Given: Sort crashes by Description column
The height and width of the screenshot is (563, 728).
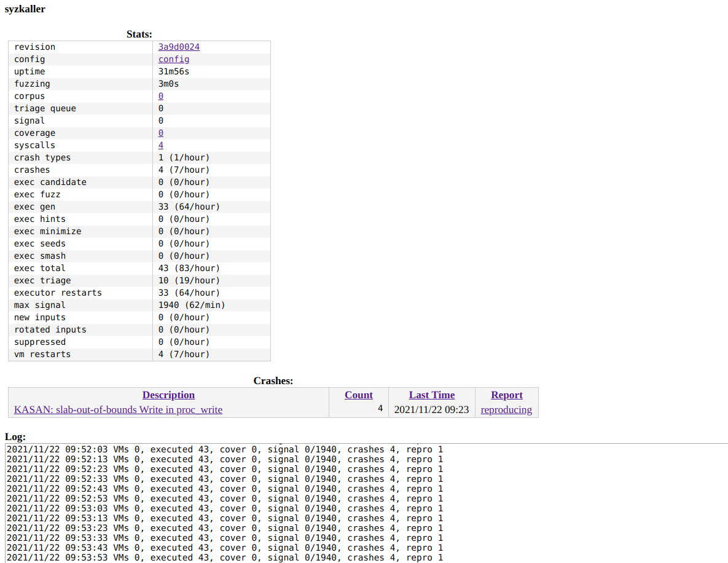Looking at the screenshot, I should click(168, 395).
